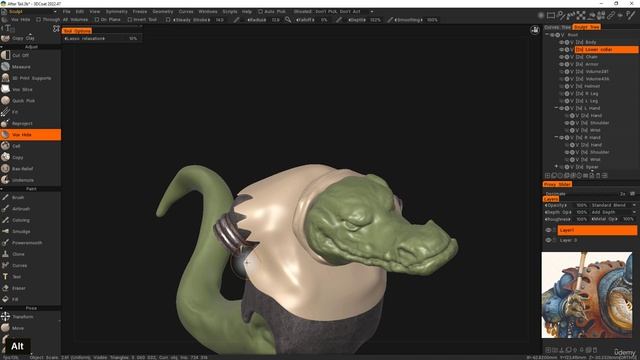Image resolution: width=640 pixels, height=360 pixels.
Task: Select the Transform pose tool
Action: point(31,317)
